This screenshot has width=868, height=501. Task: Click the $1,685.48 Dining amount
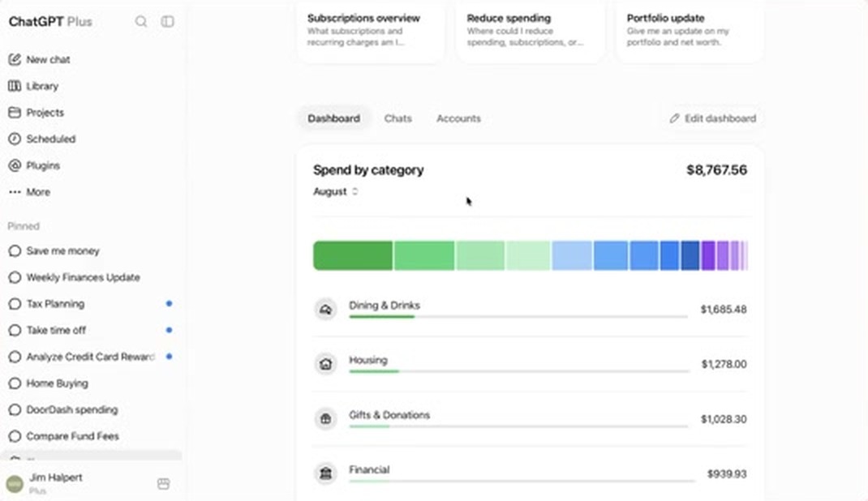click(x=724, y=309)
